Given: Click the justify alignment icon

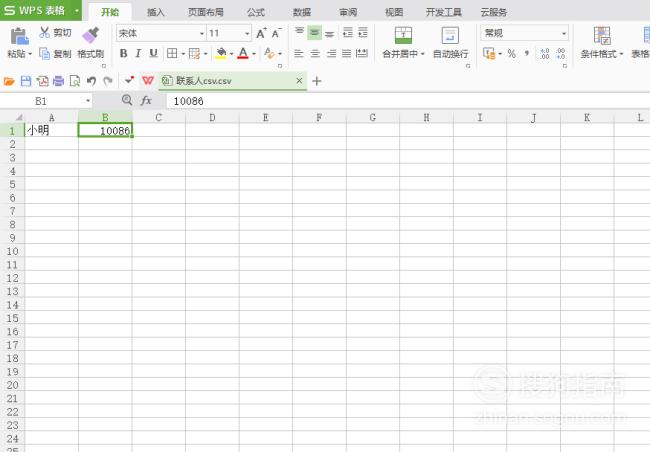Looking at the screenshot, I should (347, 53).
